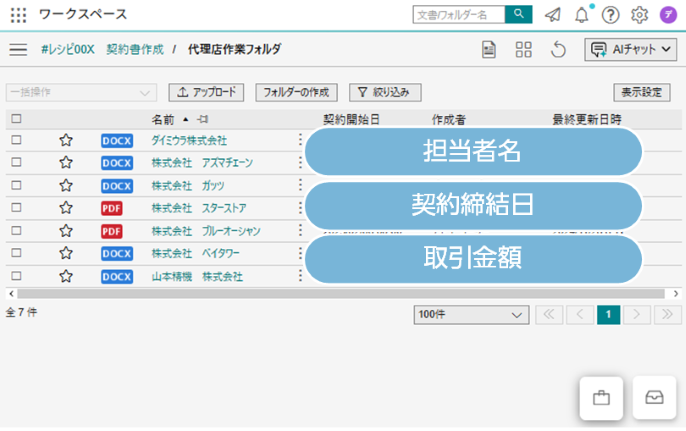This screenshot has width=686, height=431.
Task: Check the スターストア row checkbox
Action: [16, 207]
